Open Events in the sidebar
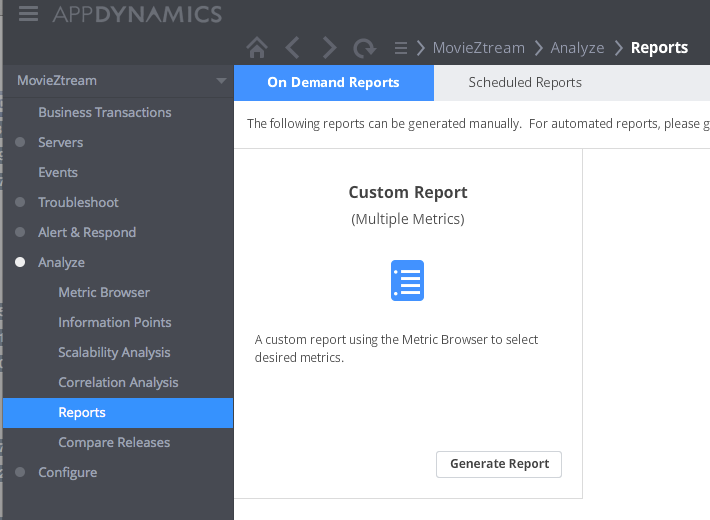The width and height of the screenshot is (710, 520). [58, 172]
